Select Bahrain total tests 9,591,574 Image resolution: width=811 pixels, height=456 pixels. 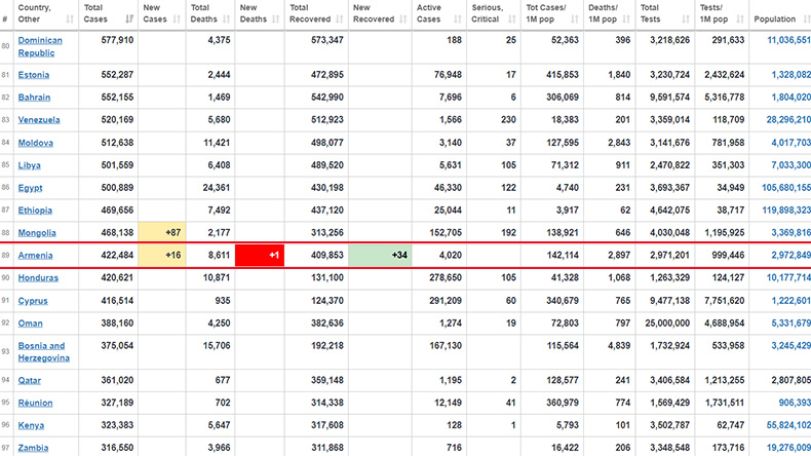(670, 97)
